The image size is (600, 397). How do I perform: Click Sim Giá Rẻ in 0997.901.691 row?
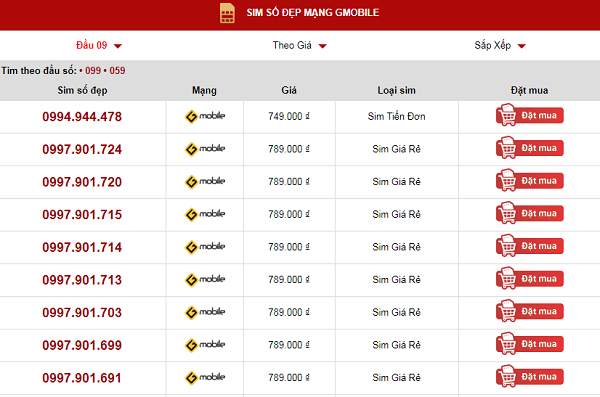pos(396,378)
